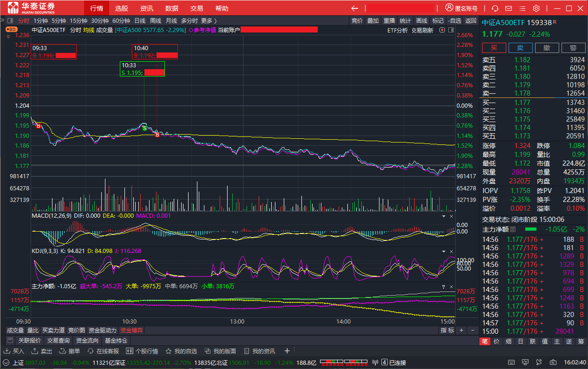Image resolution: width=588 pixels, height=369 pixels.
Task: Click the 叠加 overlay button
Action: pos(372,21)
